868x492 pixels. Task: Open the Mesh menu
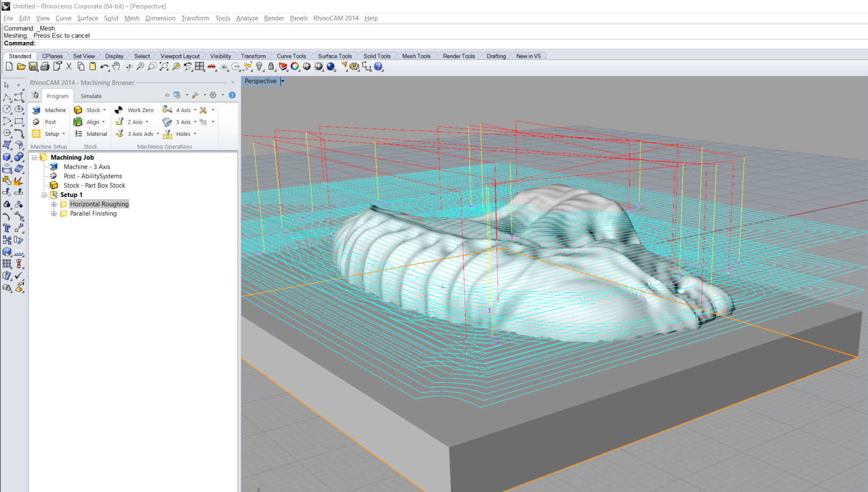(132, 18)
